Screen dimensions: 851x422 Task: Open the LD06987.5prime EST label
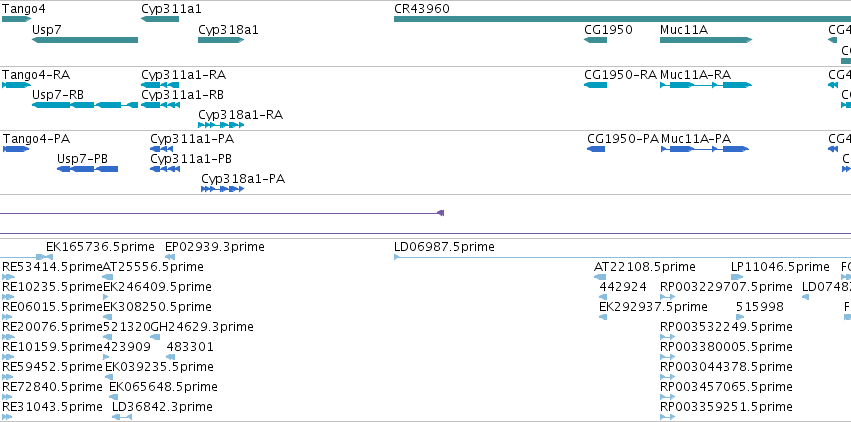444,247
